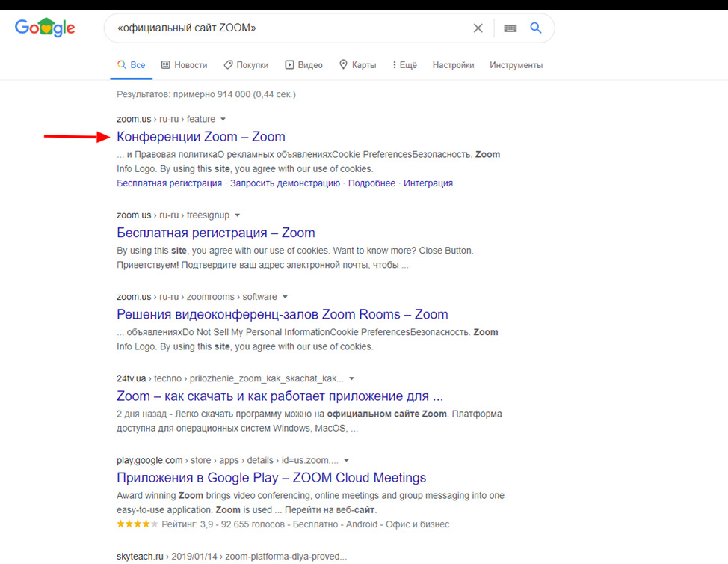The image size is (728, 564).
Task: Open the Интеграция sitelink
Action: [x=428, y=183]
